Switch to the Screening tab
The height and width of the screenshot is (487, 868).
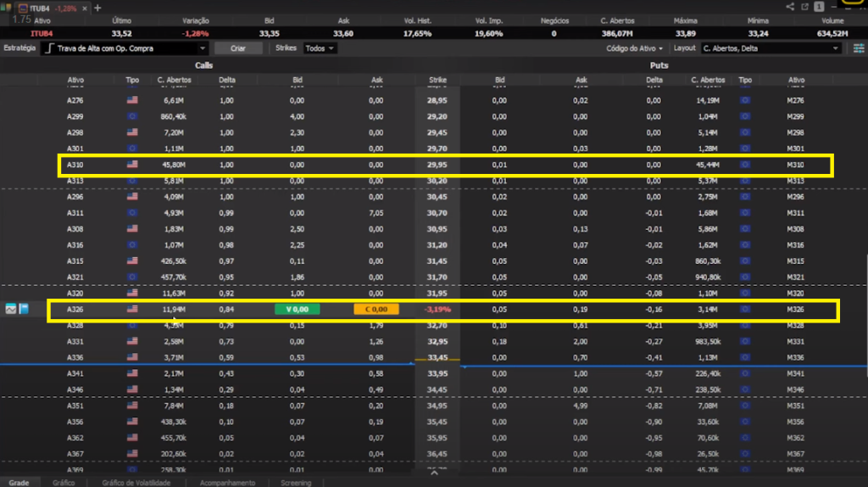point(296,482)
